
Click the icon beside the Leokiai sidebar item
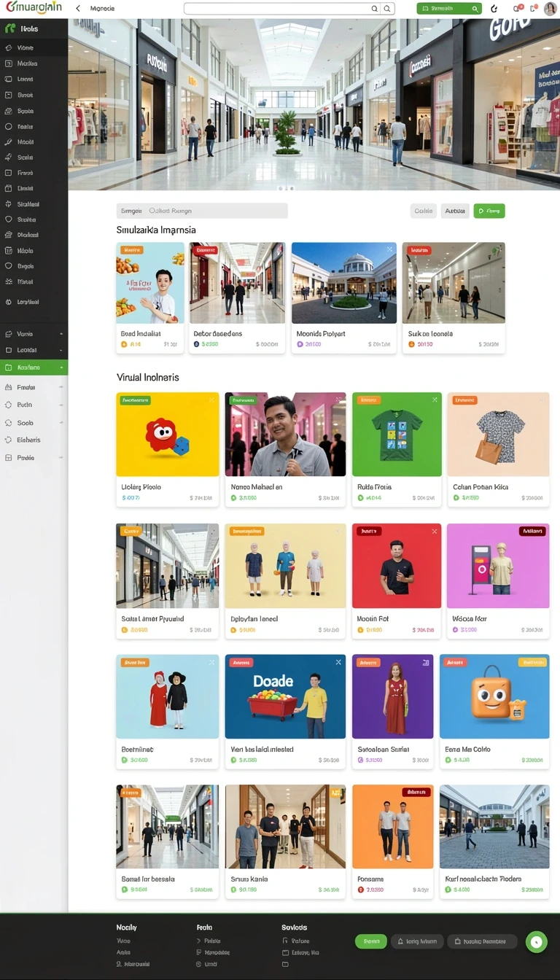pos(9,350)
